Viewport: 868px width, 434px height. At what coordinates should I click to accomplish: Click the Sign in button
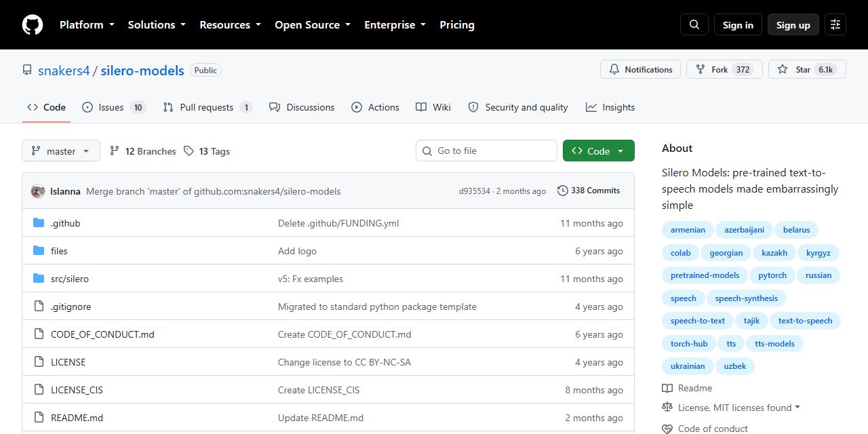(x=738, y=25)
